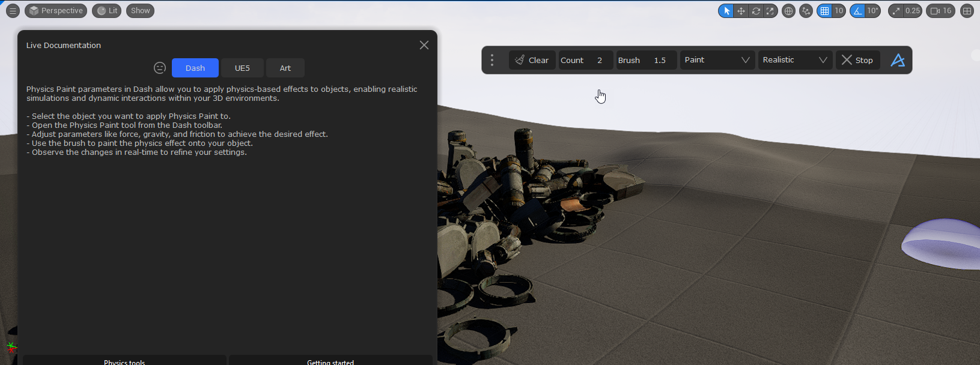Viewport: 980px width, 365px height.
Task: Toggle grid snapping
Action: tap(825, 11)
